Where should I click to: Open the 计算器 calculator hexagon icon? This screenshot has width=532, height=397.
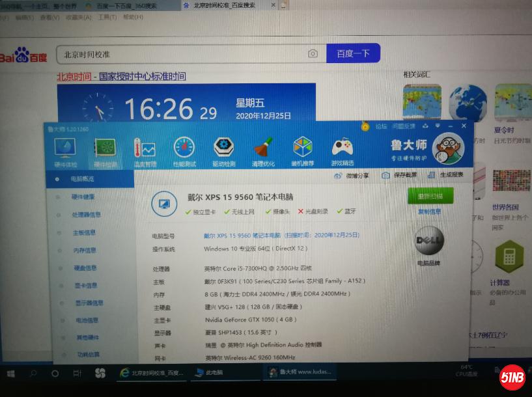509,256
